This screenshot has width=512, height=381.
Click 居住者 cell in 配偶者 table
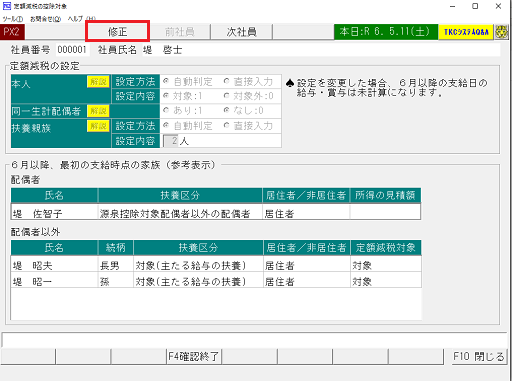(306, 213)
